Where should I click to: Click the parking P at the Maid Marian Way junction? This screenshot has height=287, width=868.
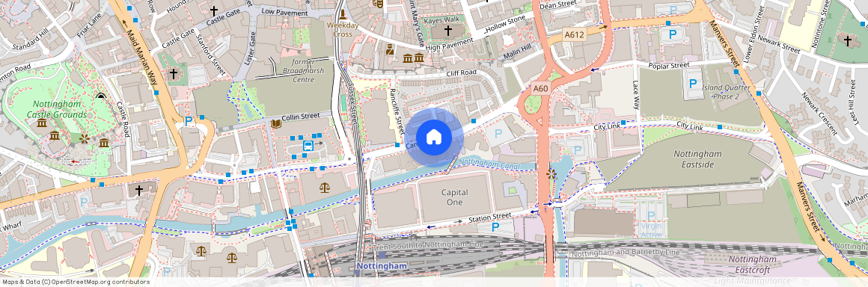[189, 120]
